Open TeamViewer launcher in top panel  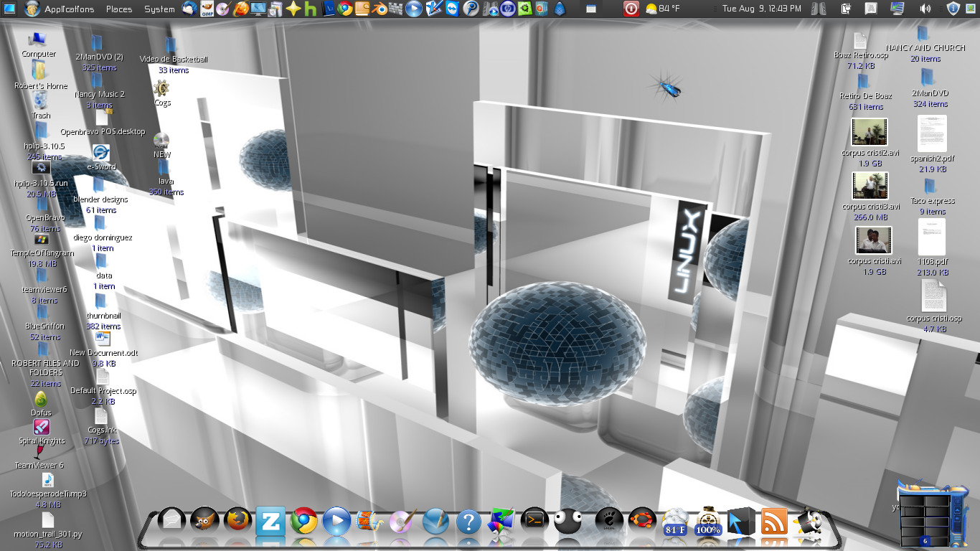(453, 9)
